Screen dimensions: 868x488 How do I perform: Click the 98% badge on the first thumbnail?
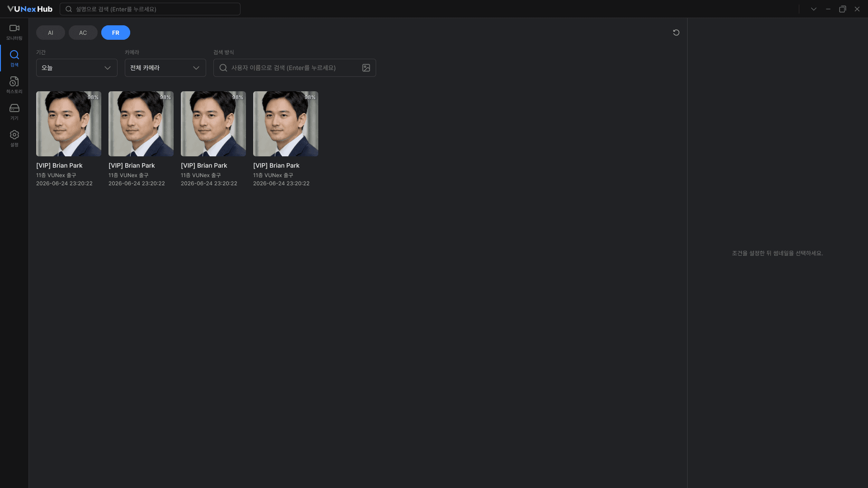coord(93,97)
